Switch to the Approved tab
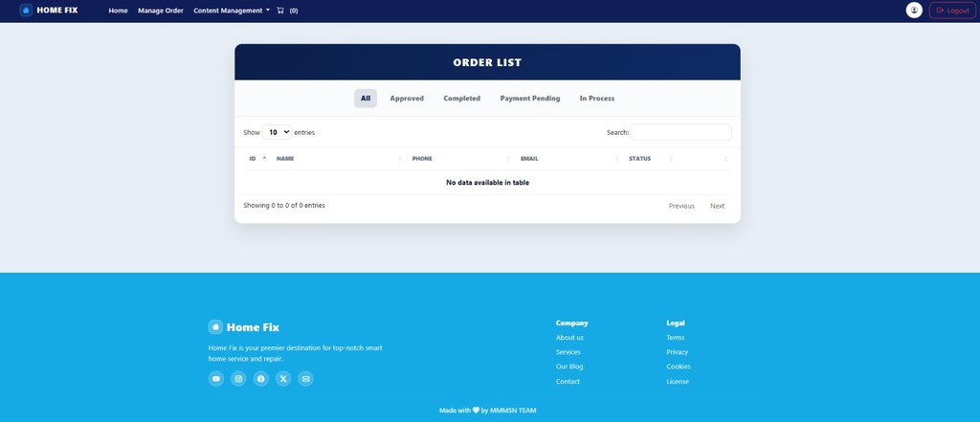The height and width of the screenshot is (422, 980). coord(407,99)
